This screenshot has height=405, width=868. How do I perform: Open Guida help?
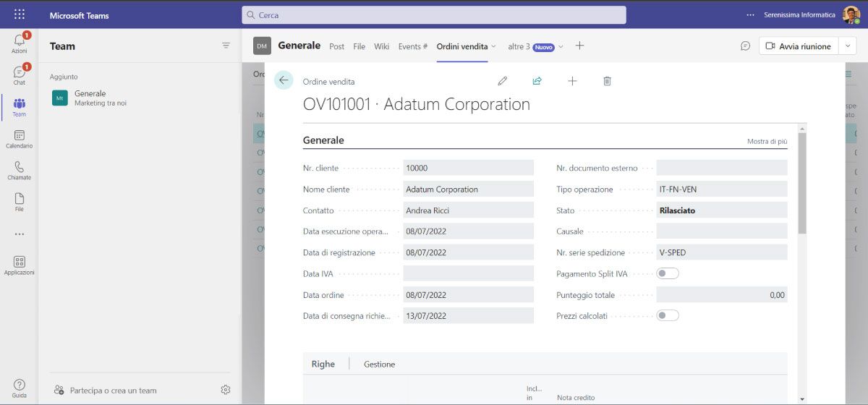pyautogui.click(x=20, y=388)
